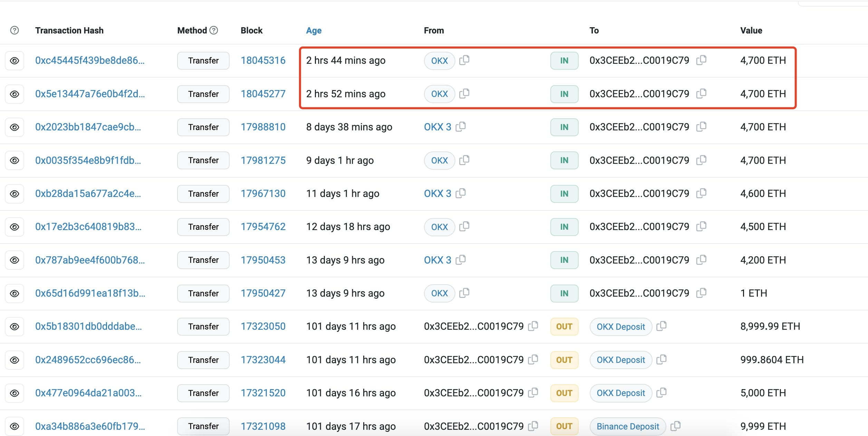Click the Value column header
Image resolution: width=868 pixels, height=436 pixels.
point(751,30)
